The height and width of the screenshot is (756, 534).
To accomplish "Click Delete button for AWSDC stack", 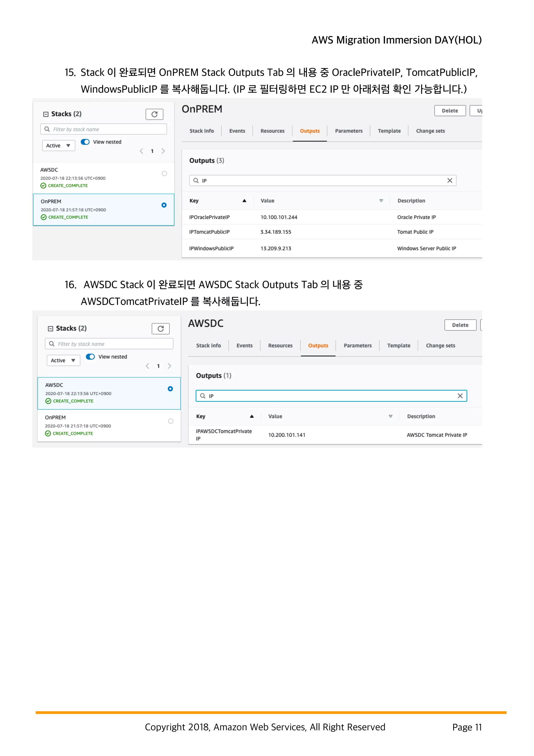I will click(x=460, y=325).
